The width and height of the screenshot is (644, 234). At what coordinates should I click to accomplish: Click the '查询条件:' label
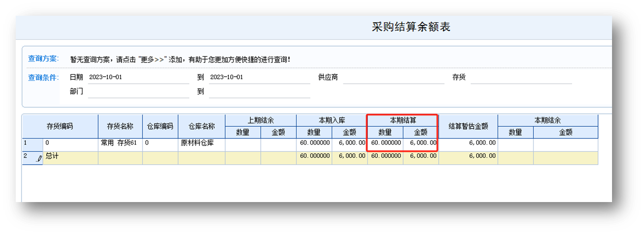43,78
